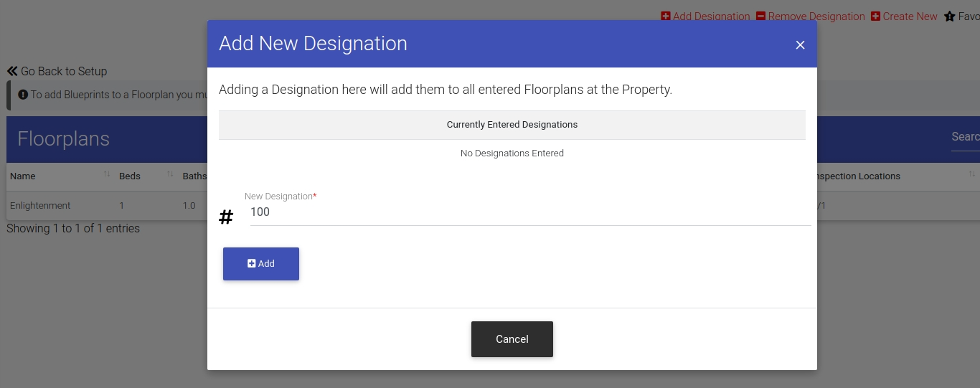This screenshot has width=980, height=388.
Task: Click the minus icon of Remove Designation
Action: 761,16
